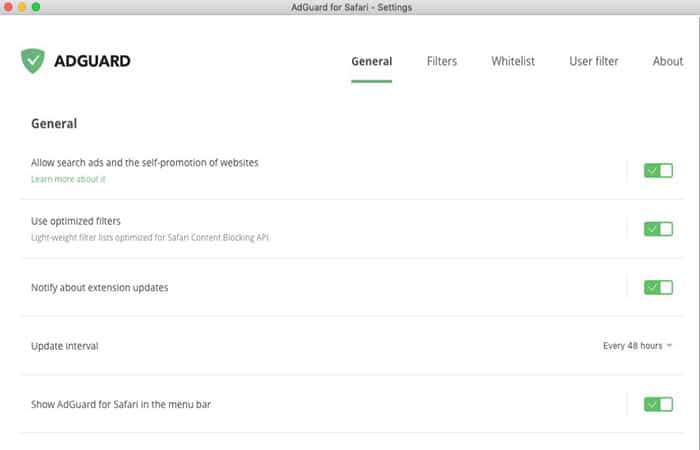Click the ADGUARD brand name text

[x=92, y=61]
